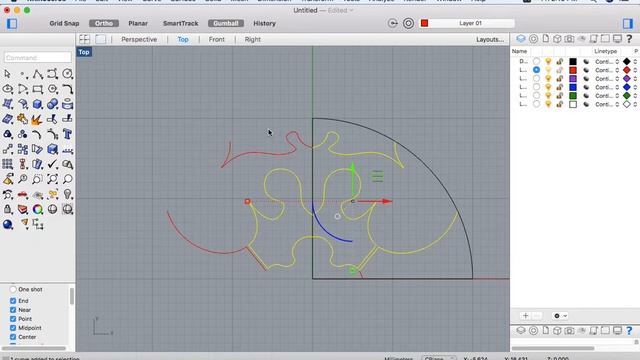Switch to four-viewport layout icon
Viewport: 640px width, 360px height.
coord(84,39)
